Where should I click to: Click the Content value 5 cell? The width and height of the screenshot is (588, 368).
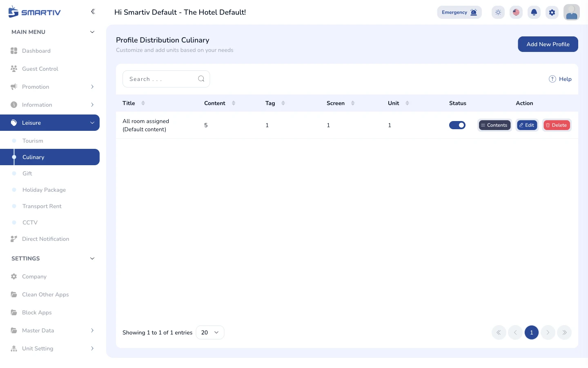[x=206, y=125]
